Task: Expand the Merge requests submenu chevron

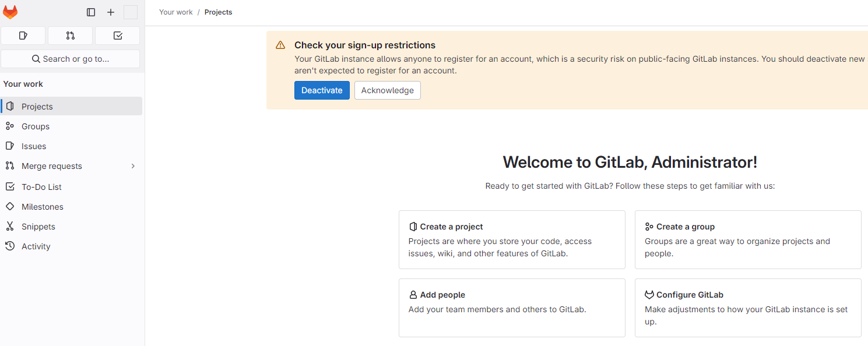Action: (x=133, y=166)
